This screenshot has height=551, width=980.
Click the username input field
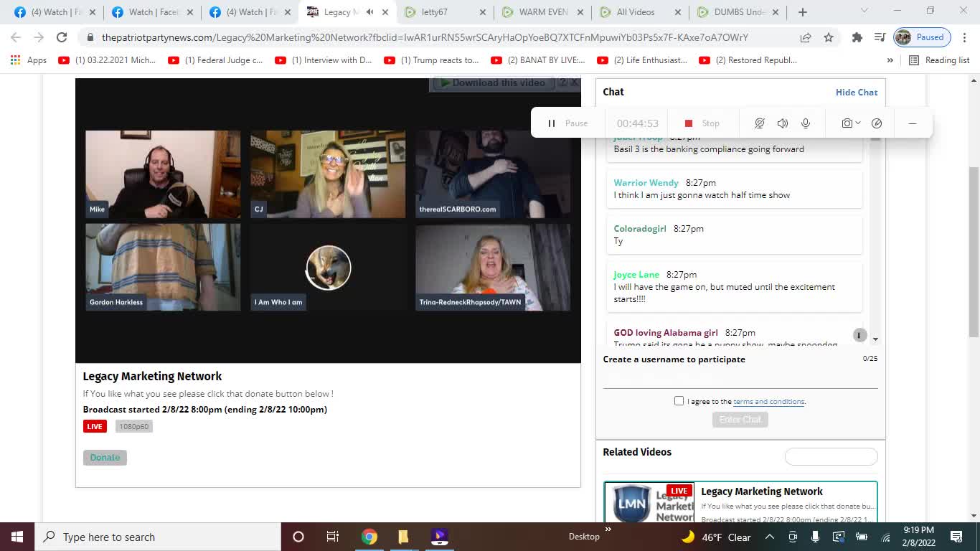coord(740,378)
